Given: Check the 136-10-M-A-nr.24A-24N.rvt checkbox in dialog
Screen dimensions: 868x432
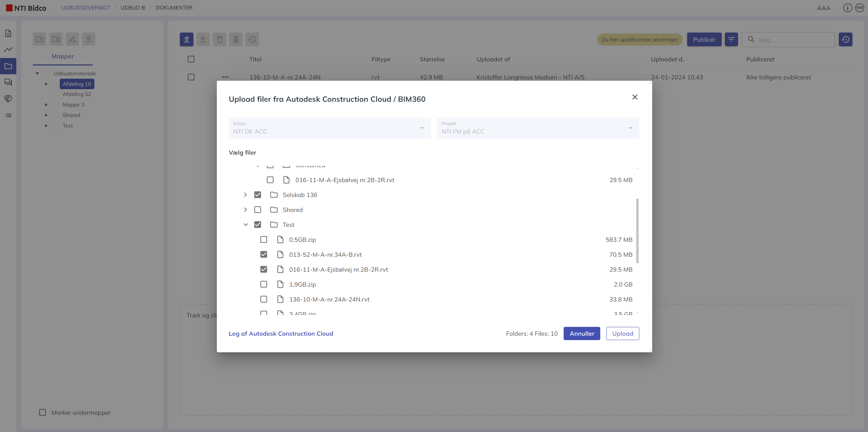Looking at the screenshot, I should click(264, 299).
